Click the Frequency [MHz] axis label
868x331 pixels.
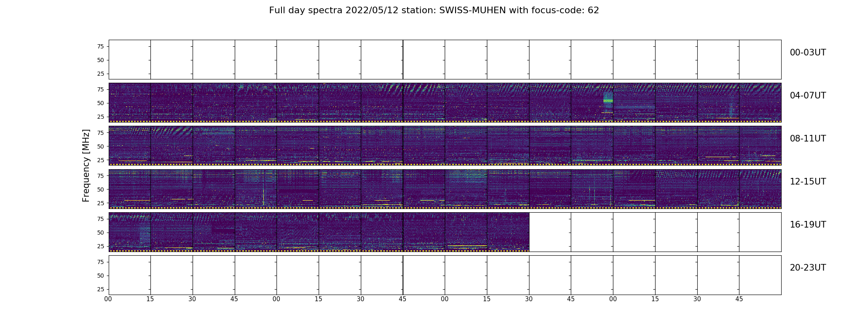[x=86, y=165]
